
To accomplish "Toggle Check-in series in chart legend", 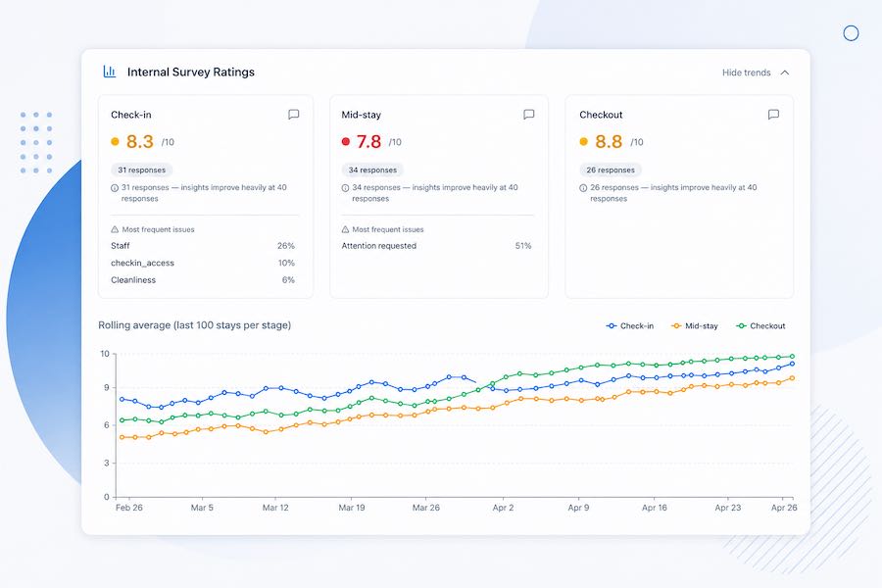I will coord(630,325).
